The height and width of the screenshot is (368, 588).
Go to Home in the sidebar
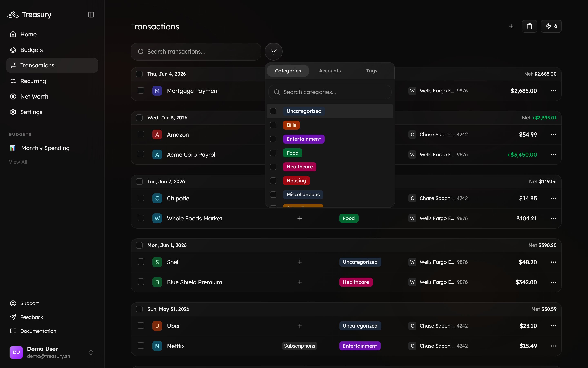tap(52, 34)
